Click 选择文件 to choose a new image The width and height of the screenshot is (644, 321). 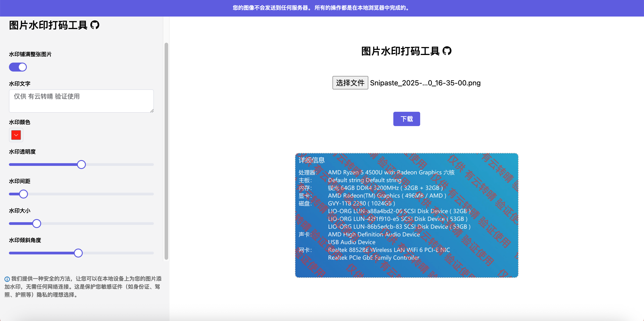[x=350, y=83]
